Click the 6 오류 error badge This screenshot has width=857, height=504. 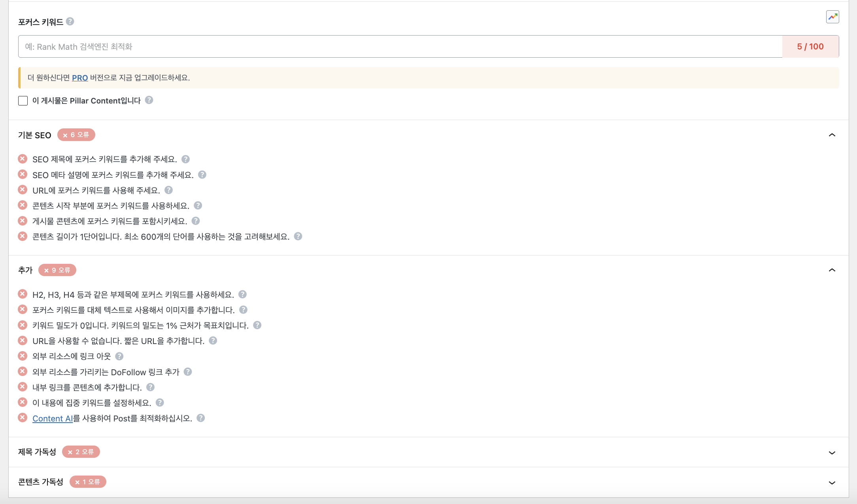click(x=76, y=135)
